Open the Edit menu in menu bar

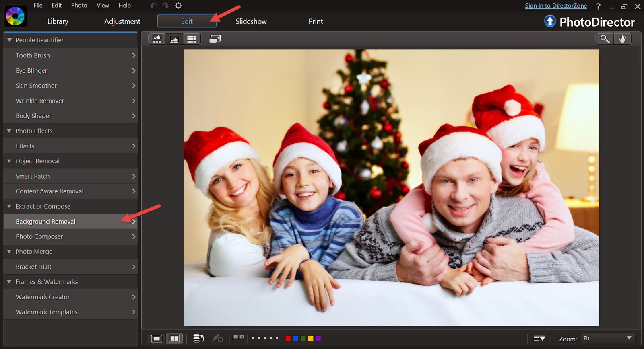(57, 5)
